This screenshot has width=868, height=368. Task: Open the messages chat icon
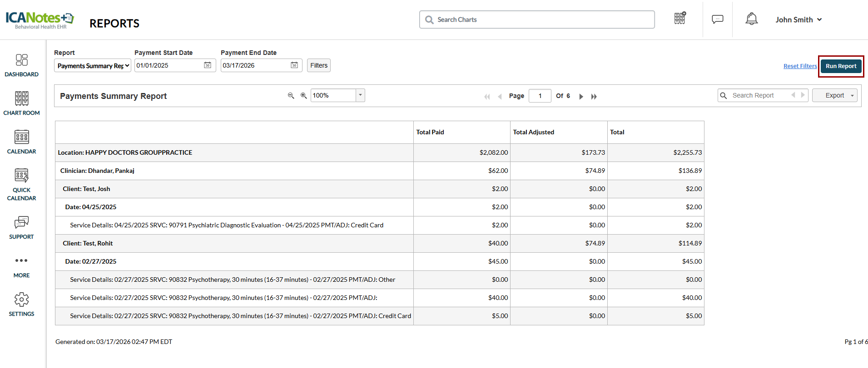point(717,19)
